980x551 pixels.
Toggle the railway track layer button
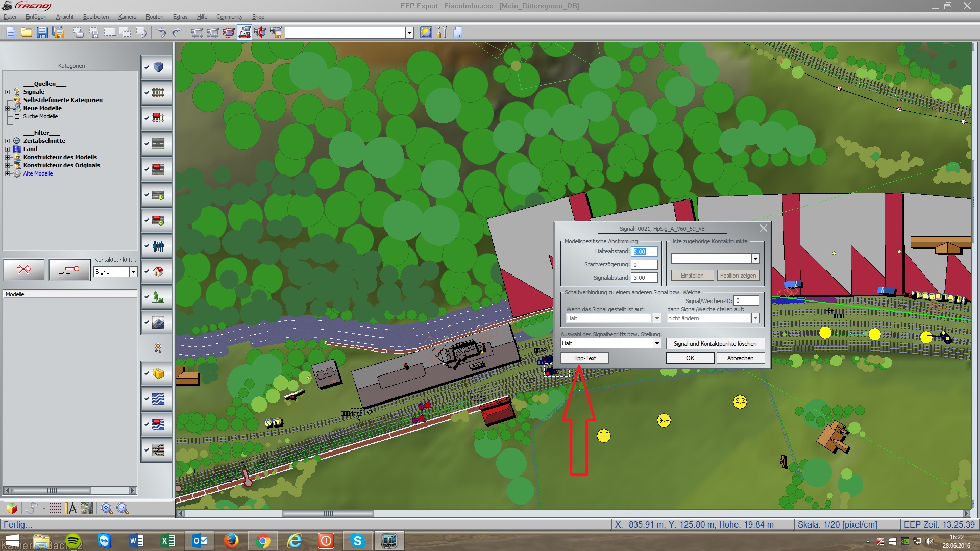pyautogui.click(x=158, y=93)
